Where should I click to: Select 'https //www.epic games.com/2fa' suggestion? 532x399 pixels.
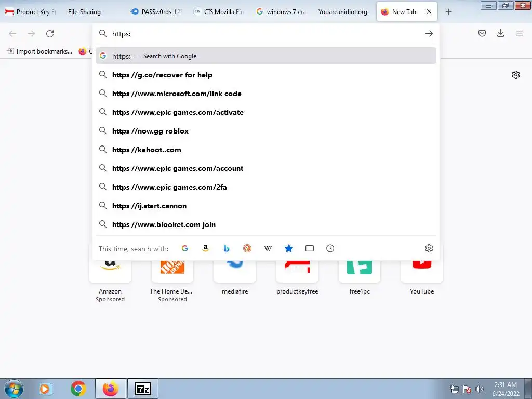point(266,187)
